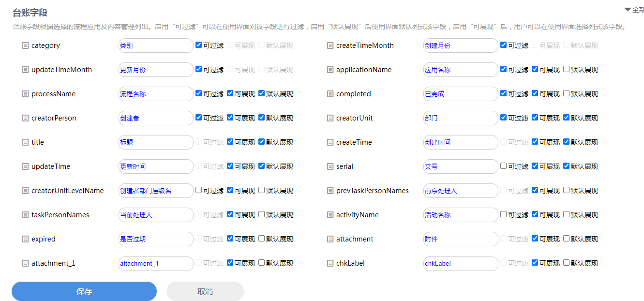The width and height of the screenshot is (644, 301).
Task: Click the field icon beside creatorUnitLevelName
Action: point(26,191)
